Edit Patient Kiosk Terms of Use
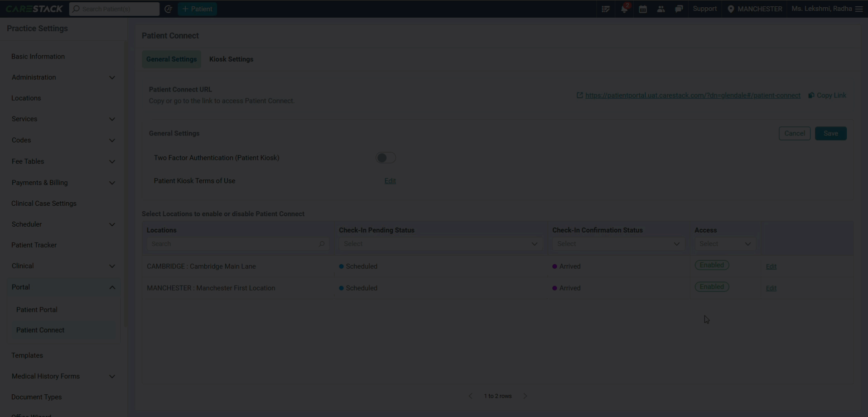This screenshot has height=417, width=868. click(390, 181)
